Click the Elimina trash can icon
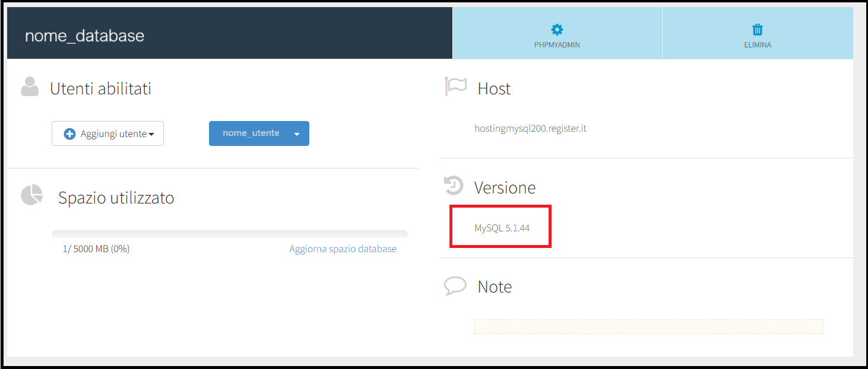The image size is (868, 369). coord(758,30)
